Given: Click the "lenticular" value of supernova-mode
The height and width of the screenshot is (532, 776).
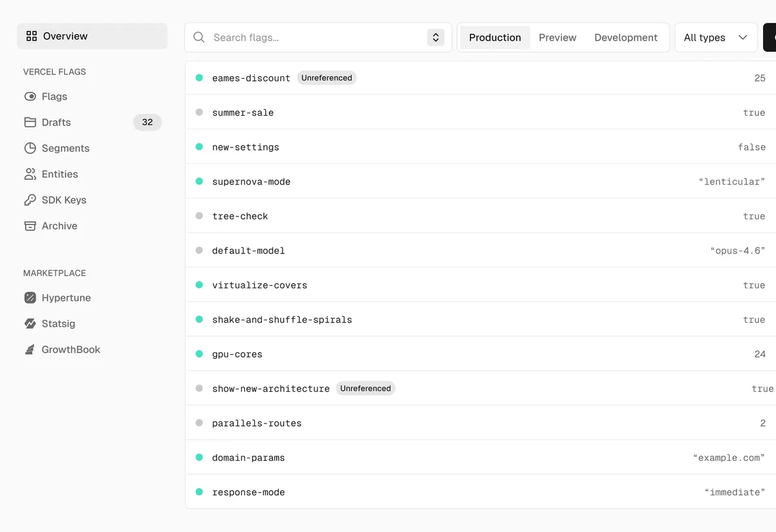Looking at the screenshot, I should point(732,182).
